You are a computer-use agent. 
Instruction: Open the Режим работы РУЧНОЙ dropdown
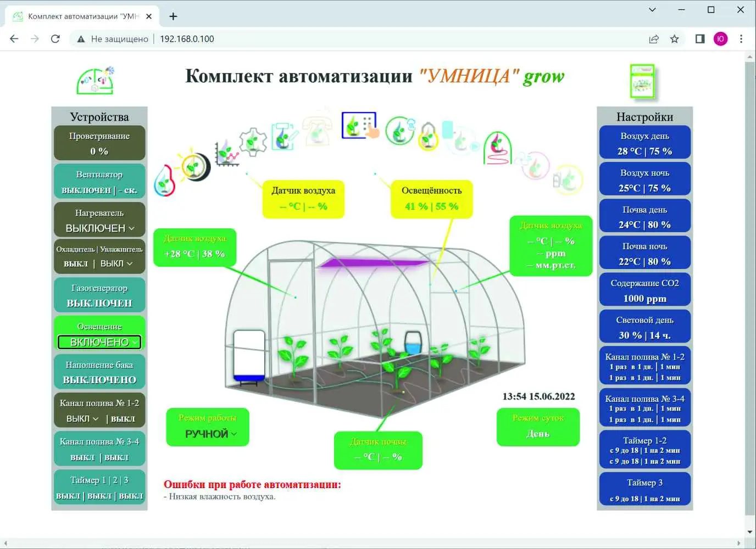pyautogui.click(x=210, y=434)
